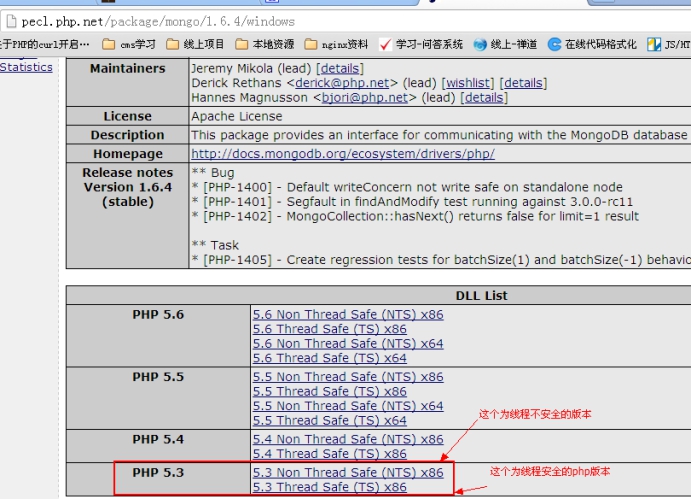The height and width of the screenshot is (499, 692).
Task: Click the PHP 5.6 row label
Action: tap(158, 315)
